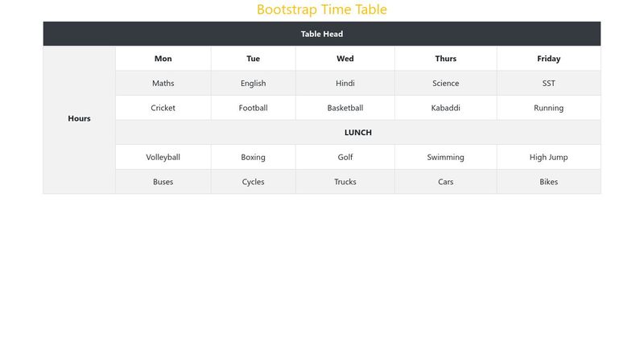Click the Basketball cell
The image size is (644, 362).
tap(345, 108)
